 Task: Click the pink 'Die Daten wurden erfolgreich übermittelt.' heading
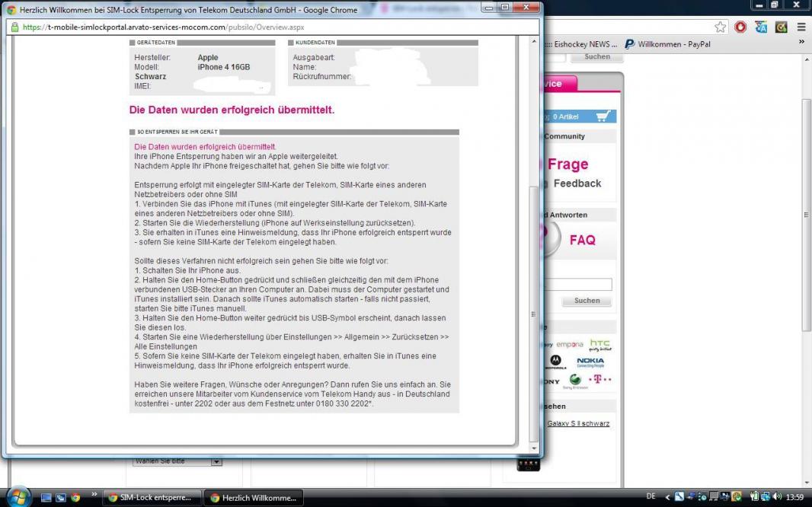click(x=232, y=110)
